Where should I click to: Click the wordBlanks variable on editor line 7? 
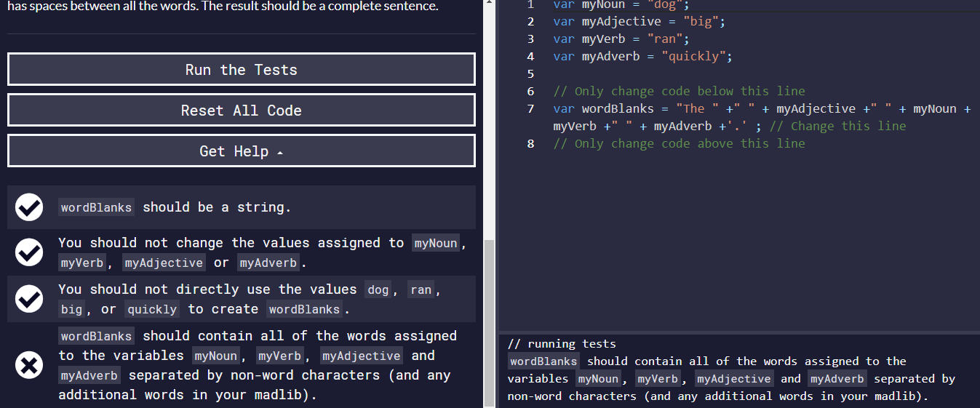coord(618,109)
